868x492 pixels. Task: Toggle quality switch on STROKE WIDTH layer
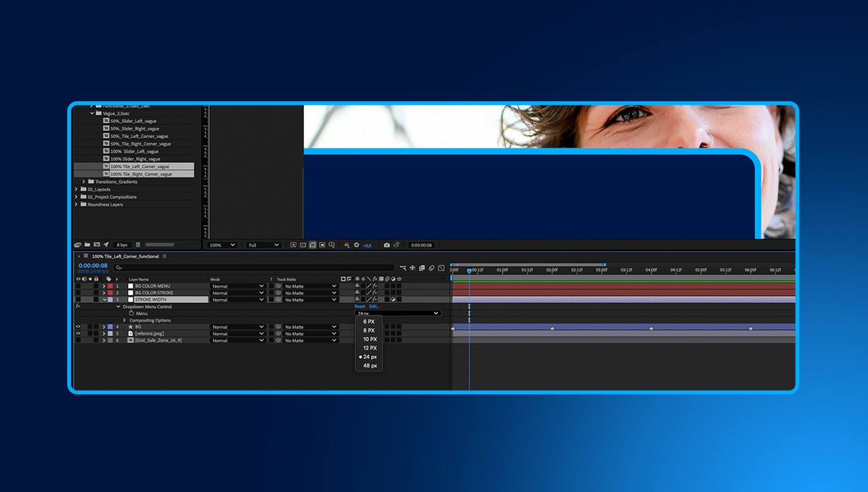pos(368,300)
